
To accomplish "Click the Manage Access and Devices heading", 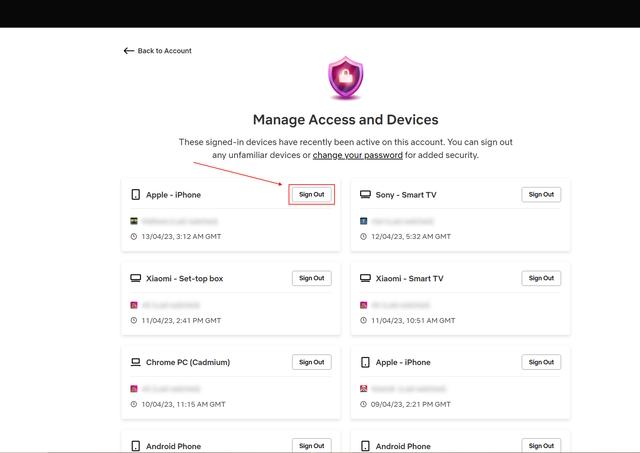I will (x=345, y=120).
